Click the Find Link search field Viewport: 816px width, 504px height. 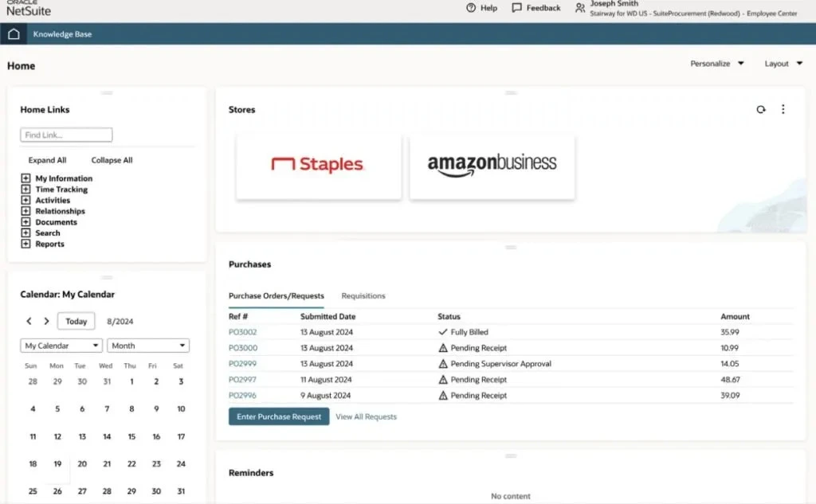coord(65,135)
